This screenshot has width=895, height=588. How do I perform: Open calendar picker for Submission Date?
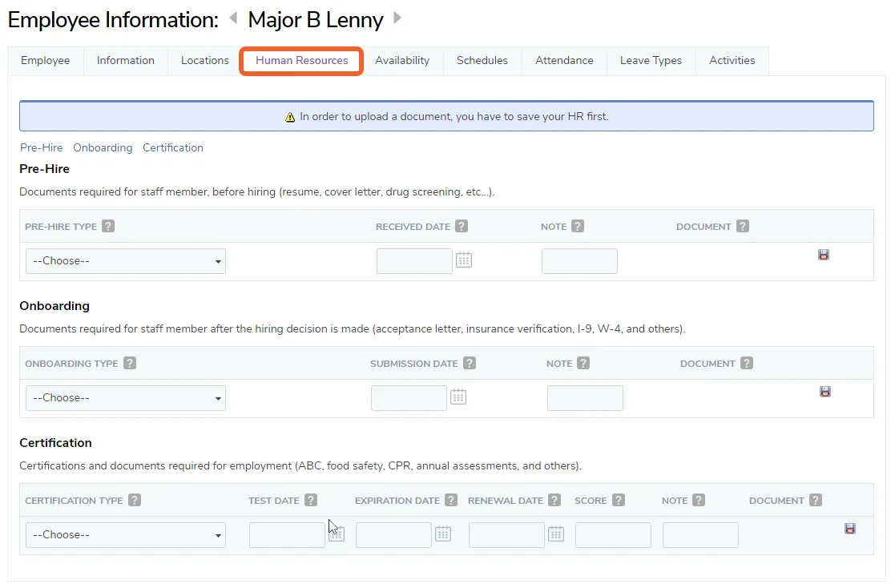click(458, 397)
